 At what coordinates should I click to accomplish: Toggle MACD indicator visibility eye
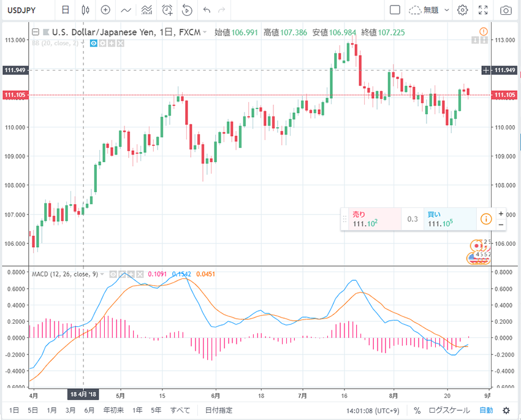[113, 274]
